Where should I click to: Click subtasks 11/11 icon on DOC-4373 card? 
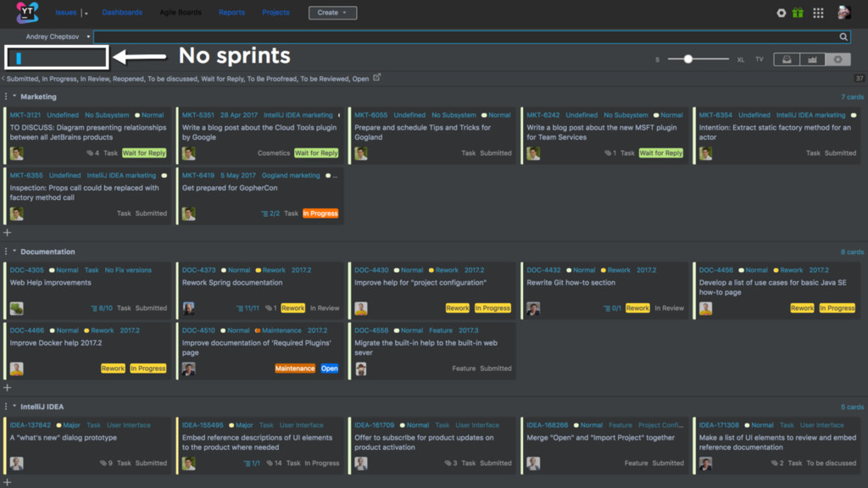(240, 308)
